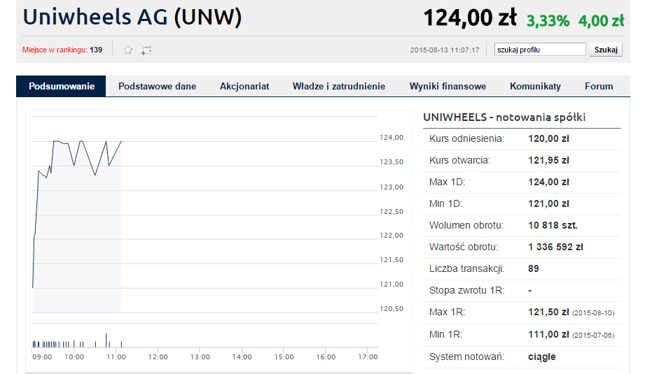Click the 3,33% percentage change value

click(x=548, y=21)
